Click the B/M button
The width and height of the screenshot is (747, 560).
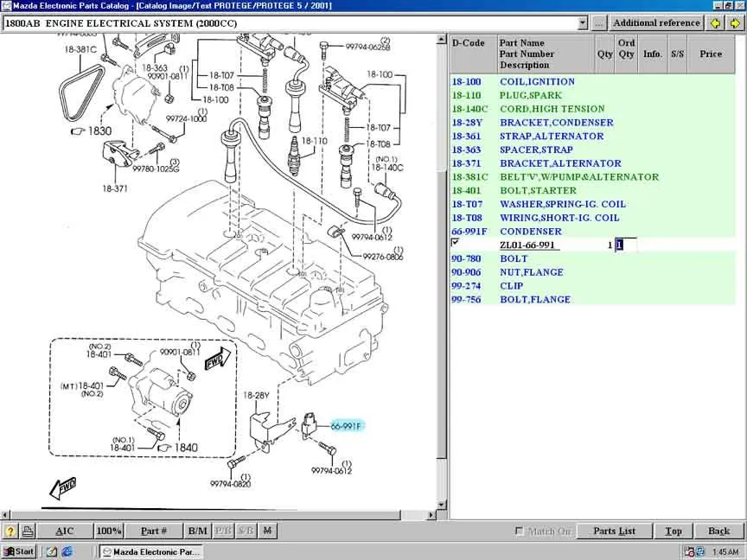(198, 531)
